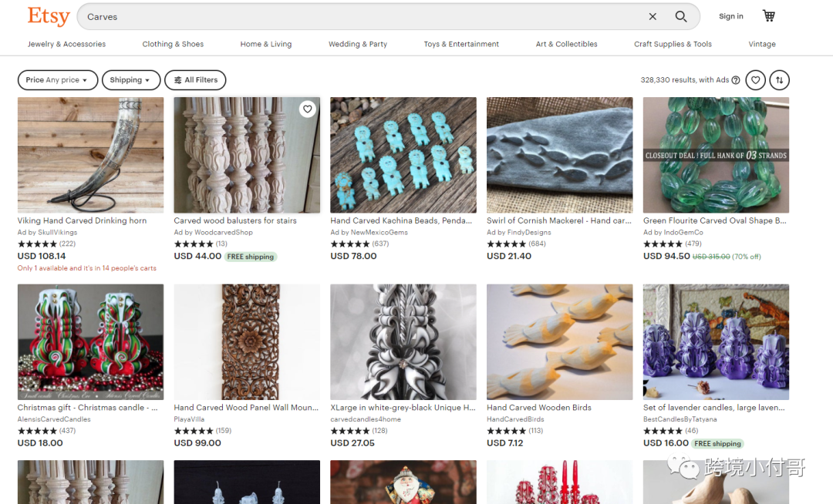Click the Etsy logo

49,16
